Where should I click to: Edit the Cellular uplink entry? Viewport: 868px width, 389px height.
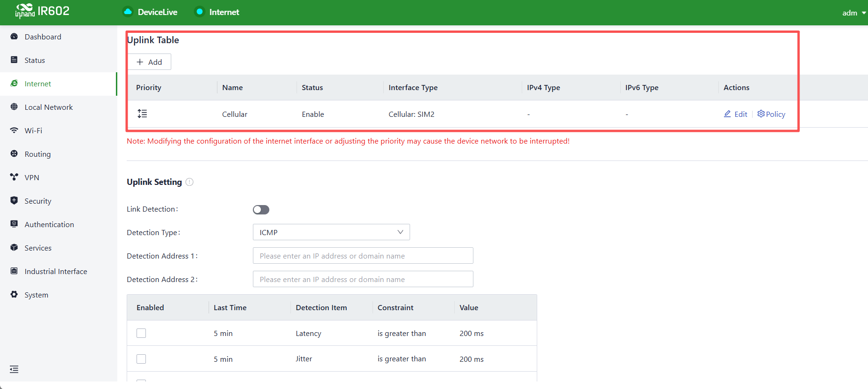[x=736, y=114]
